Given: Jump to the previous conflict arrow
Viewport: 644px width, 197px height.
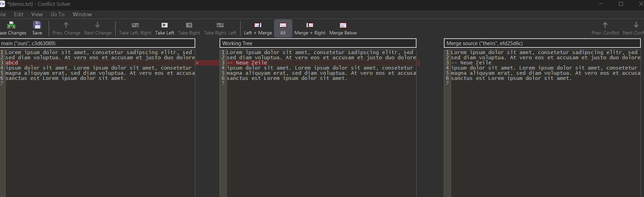Looking at the screenshot, I should coord(605,25).
